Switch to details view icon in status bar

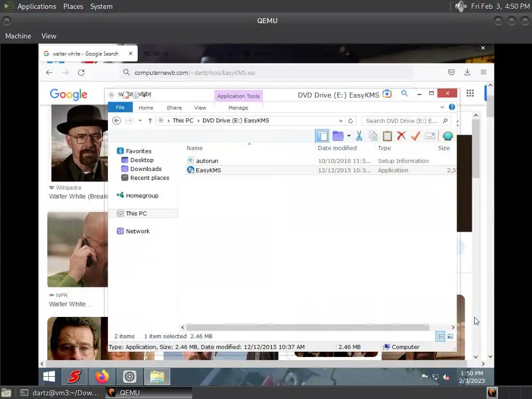coord(440,336)
